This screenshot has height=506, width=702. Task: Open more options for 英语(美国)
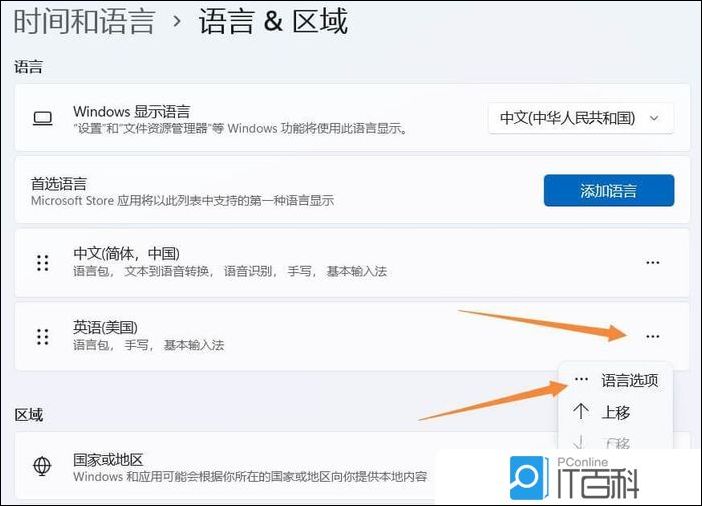click(653, 337)
